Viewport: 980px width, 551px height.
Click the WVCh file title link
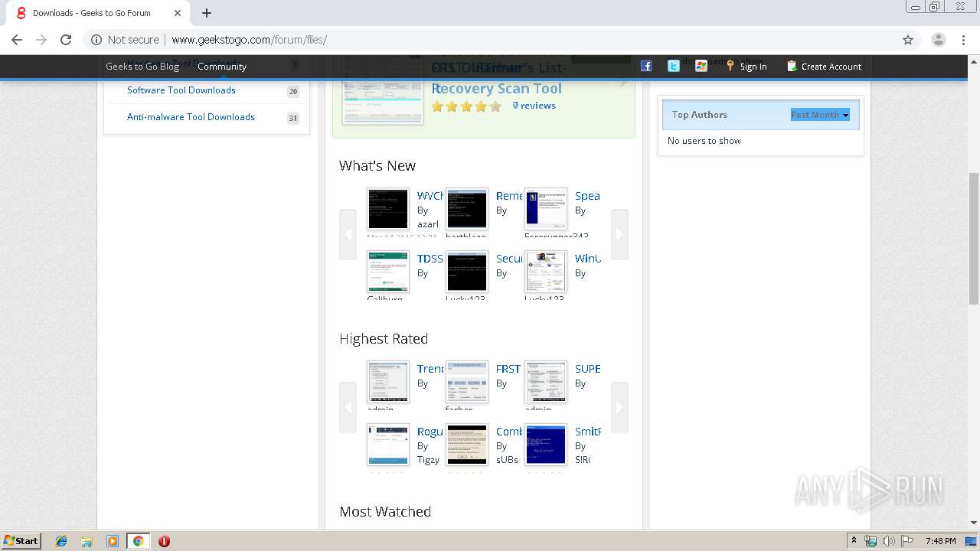pyautogui.click(x=430, y=196)
